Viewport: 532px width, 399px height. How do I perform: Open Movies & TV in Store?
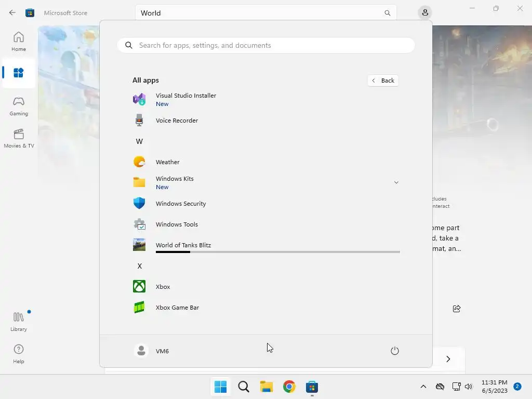pos(19,138)
